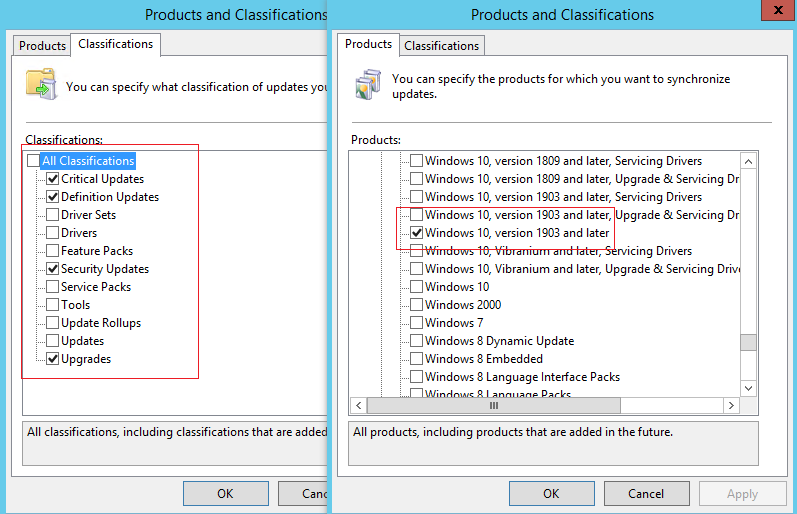This screenshot has width=797, height=514.
Task: Enable Drivers classification checkbox
Action: 52,233
